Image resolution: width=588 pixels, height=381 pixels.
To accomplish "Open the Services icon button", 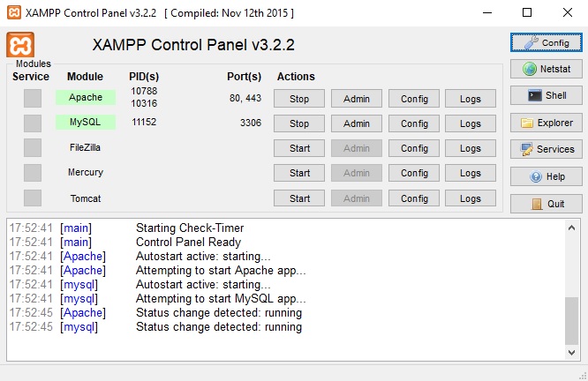I will (x=546, y=149).
